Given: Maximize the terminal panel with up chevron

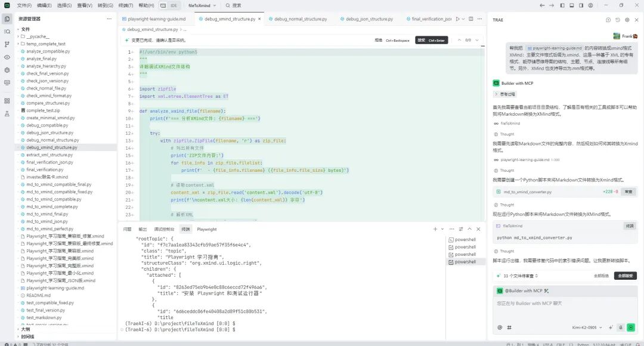Looking at the screenshot, I should [469, 229].
